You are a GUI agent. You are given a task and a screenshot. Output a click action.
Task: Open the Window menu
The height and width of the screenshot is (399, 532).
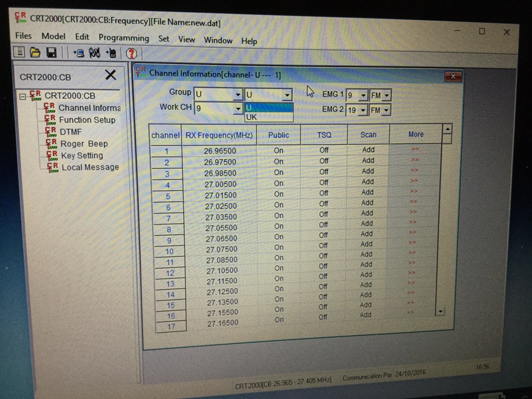click(x=218, y=40)
